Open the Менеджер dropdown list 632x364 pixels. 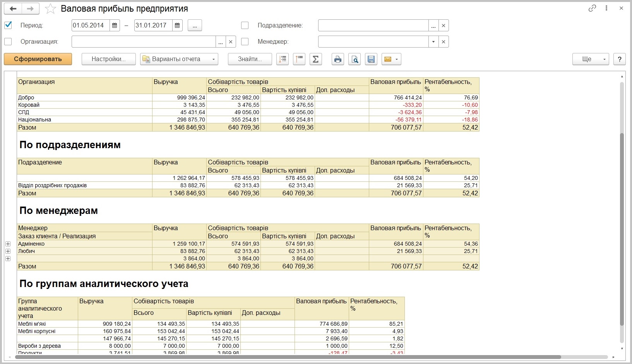pyautogui.click(x=433, y=42)
